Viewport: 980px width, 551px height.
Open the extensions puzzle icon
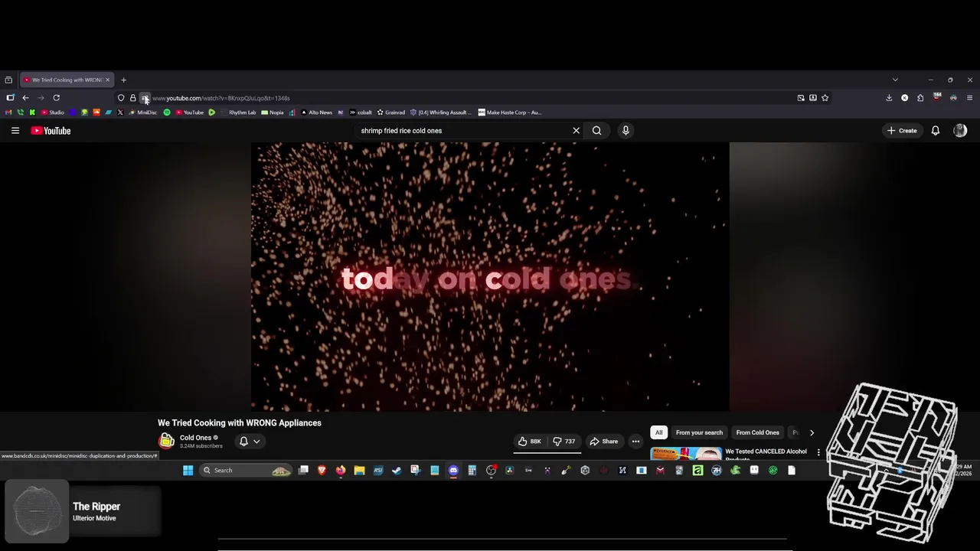click(x=920, y=98)
